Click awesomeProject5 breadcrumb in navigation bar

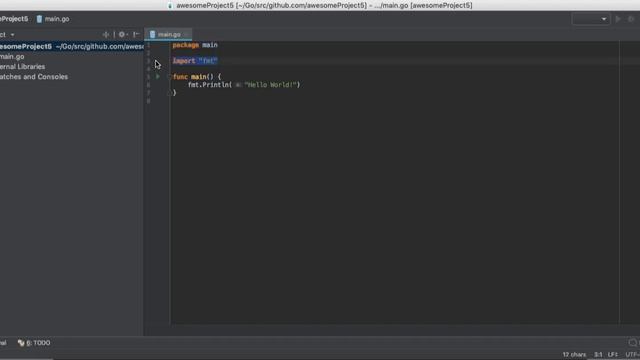14,19
